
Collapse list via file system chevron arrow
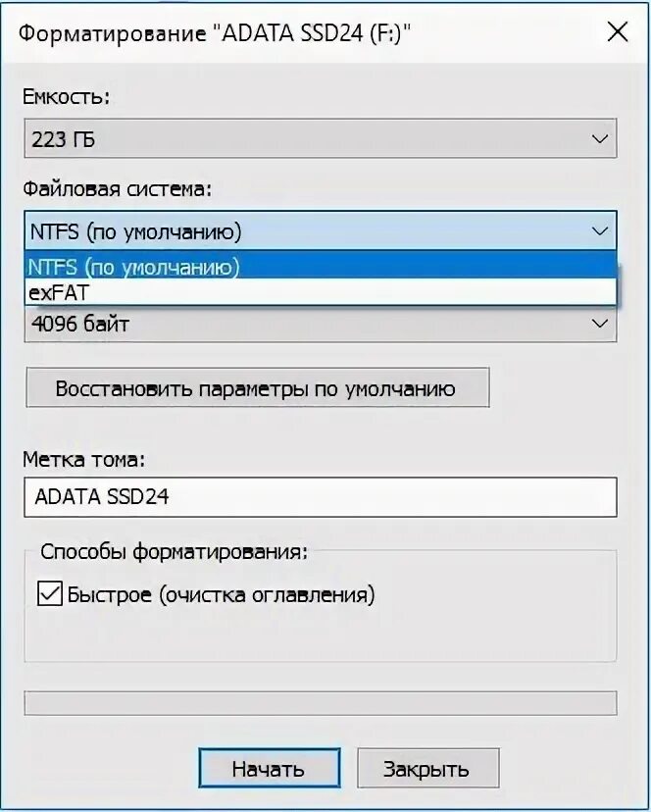pos(600,231)
